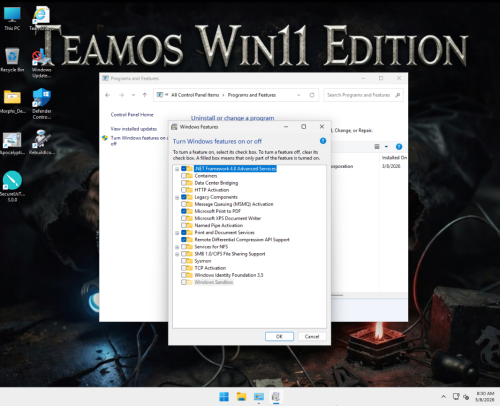Open the view options dropdown arrow

(x=386, y=147)
